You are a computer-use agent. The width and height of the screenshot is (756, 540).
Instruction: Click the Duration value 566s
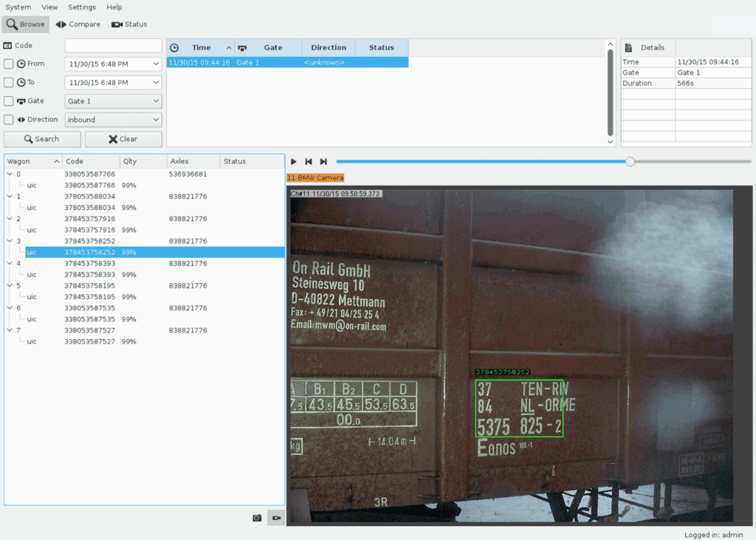pos(685,83)
